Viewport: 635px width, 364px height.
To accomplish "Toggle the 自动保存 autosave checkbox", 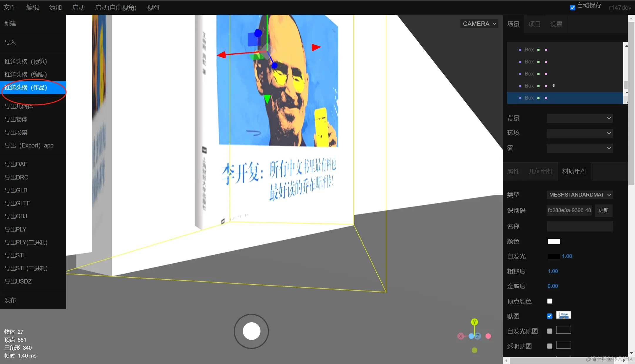I will pos(572,8).
